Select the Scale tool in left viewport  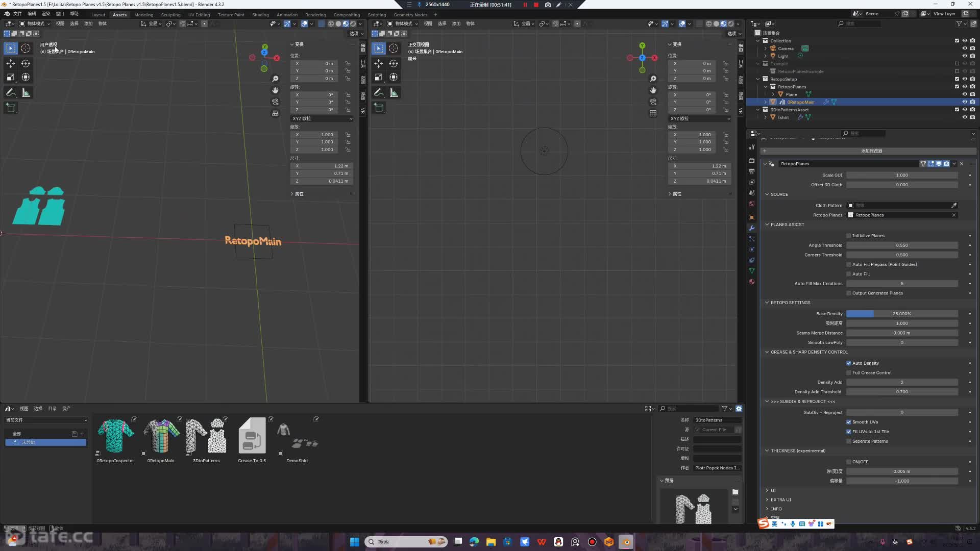11,77
